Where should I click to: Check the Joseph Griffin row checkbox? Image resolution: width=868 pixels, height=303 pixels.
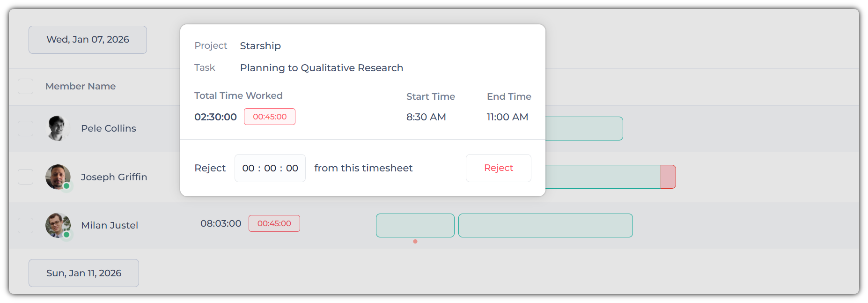tap(26, 177)
